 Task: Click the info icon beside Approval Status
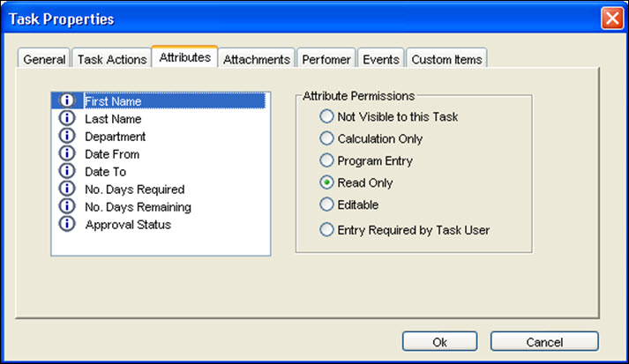(67, 224)
